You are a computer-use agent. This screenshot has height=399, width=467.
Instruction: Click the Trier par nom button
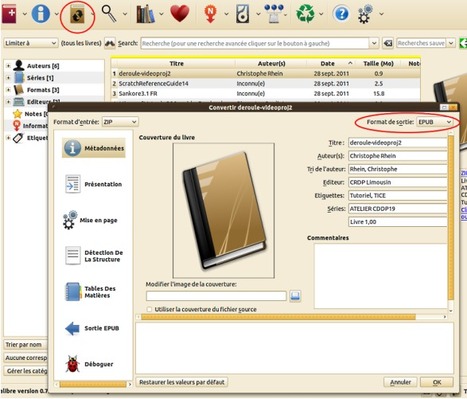(26, 345)
